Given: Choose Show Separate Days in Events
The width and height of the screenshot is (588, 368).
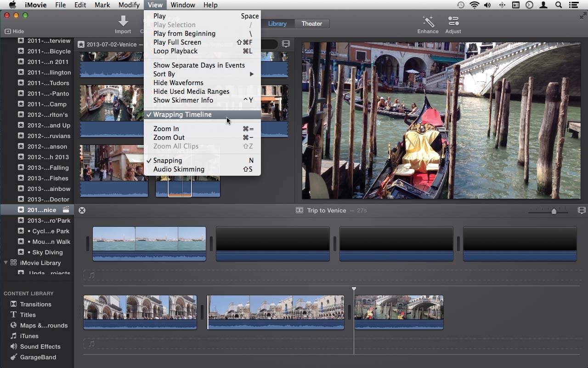Looking at the screenshot, I should point(203,65).
